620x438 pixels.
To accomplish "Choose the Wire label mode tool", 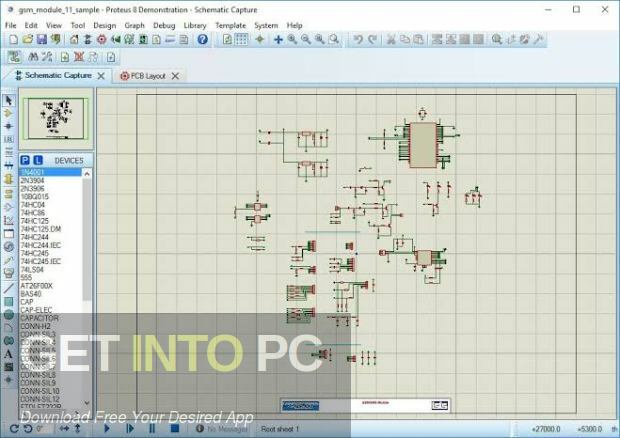I will click(9, 140).
